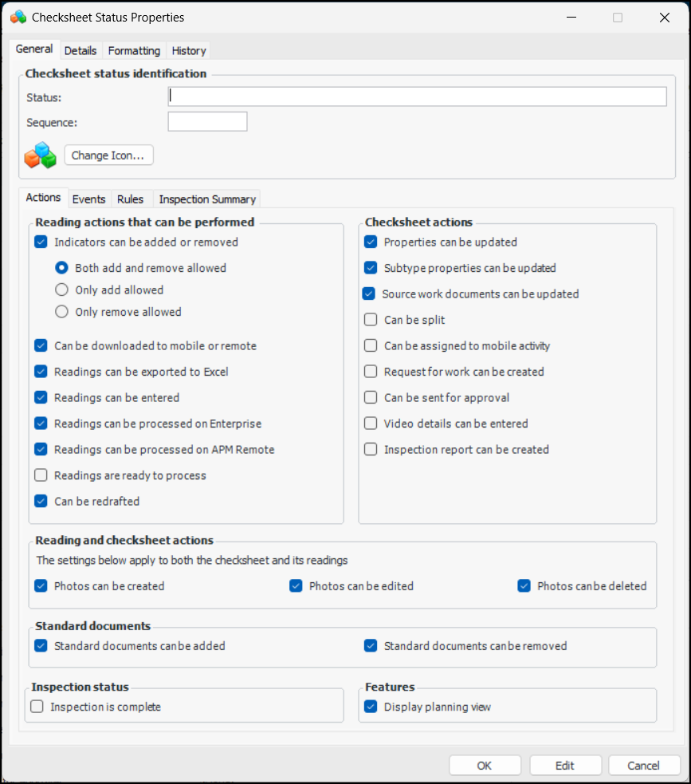
Task: Enable the Can be split checkbox
Action: pos(371,320)
